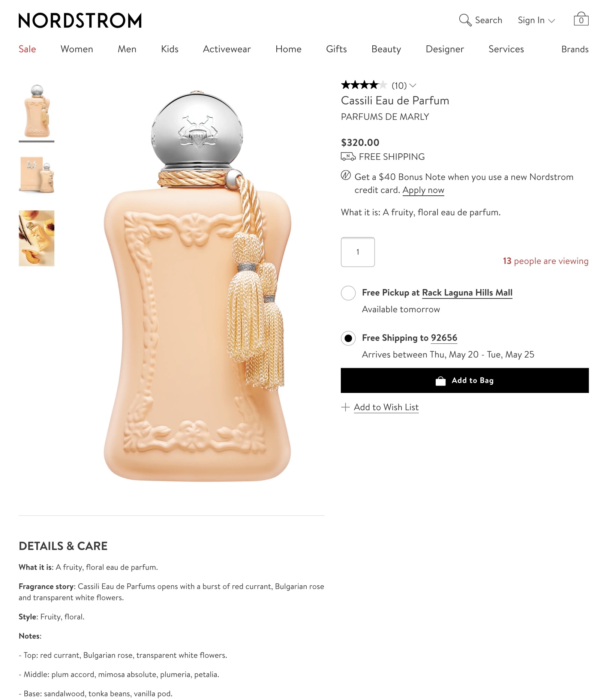Click the bag icon in Add to Bag
This screenshot has width=598, height=700.
tap(441, 381)
